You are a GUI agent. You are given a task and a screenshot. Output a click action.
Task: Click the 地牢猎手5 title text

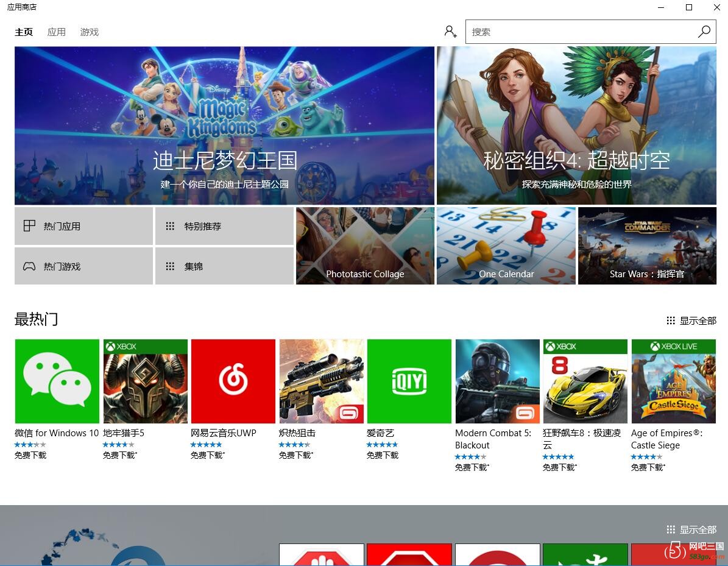click(x=124, y=433)
